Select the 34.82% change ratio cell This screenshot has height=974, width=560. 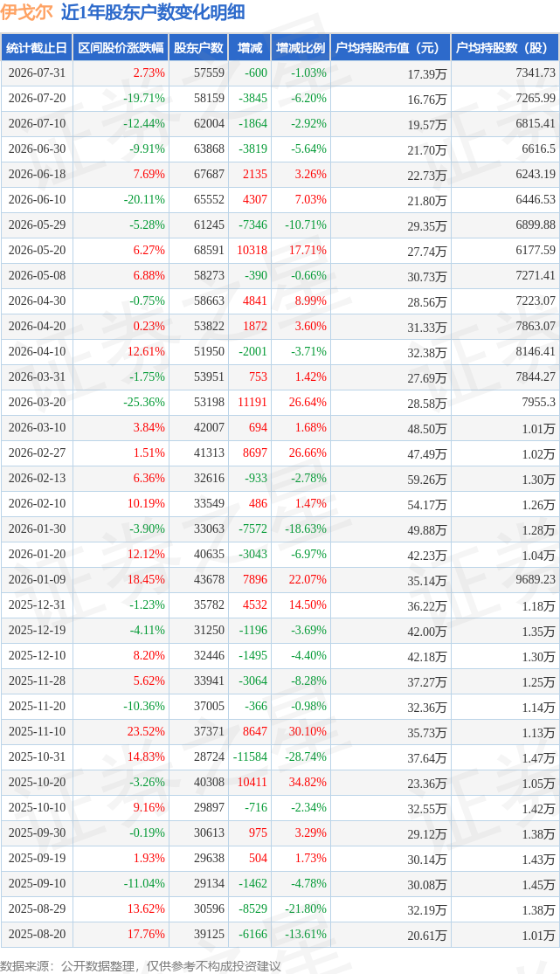308,783
